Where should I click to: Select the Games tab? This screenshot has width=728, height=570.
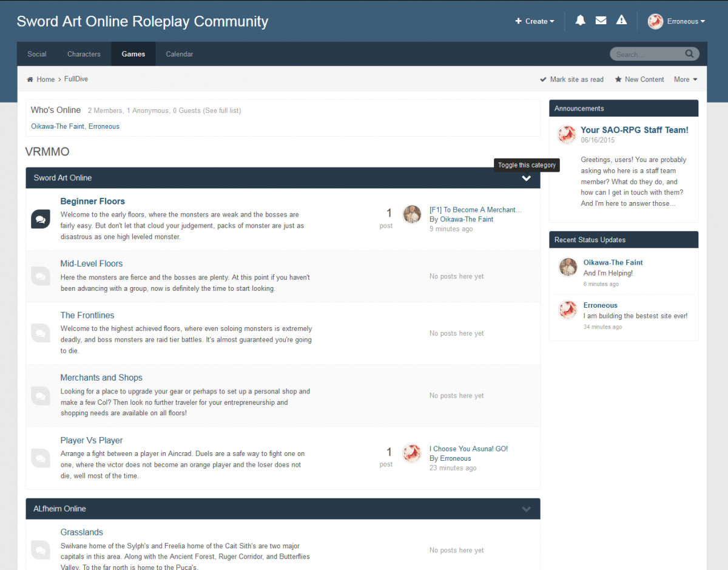coord(133,54)
